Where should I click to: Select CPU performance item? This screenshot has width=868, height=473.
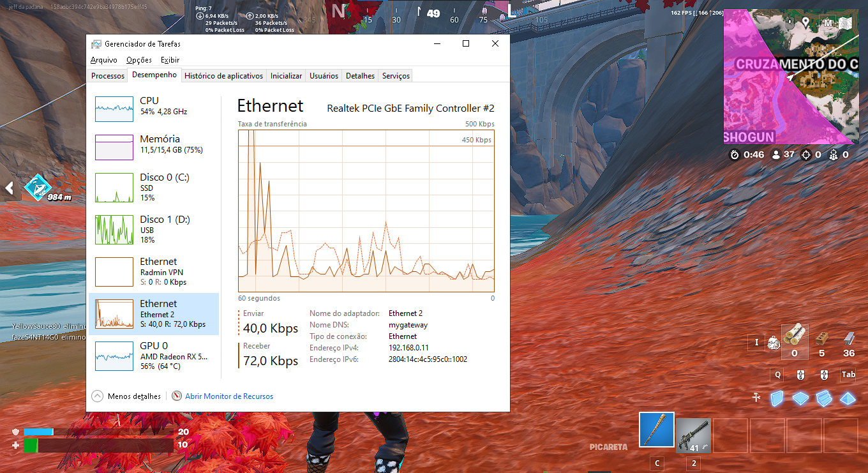tap(154, 108)
